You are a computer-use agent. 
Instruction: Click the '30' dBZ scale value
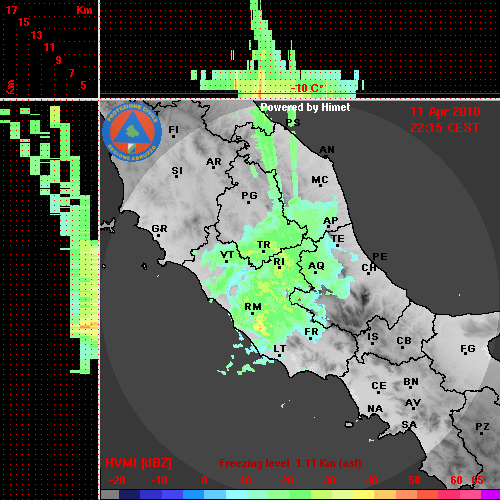pos(330,480)
